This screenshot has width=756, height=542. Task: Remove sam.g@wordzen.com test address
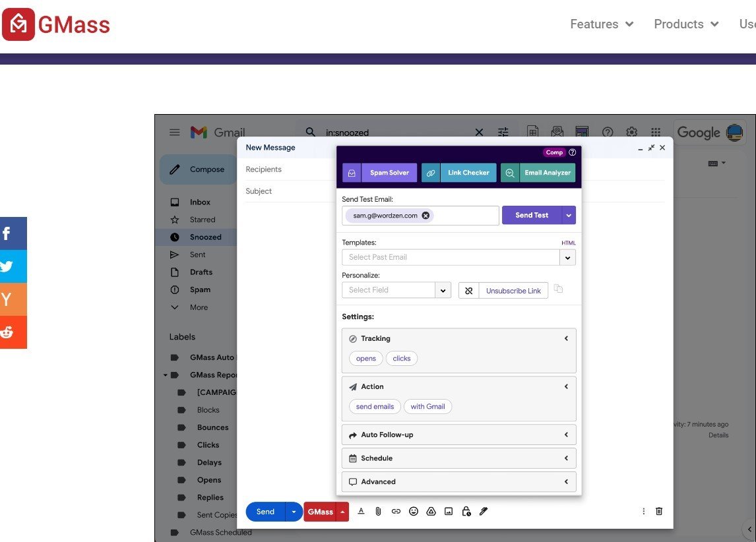425,216
